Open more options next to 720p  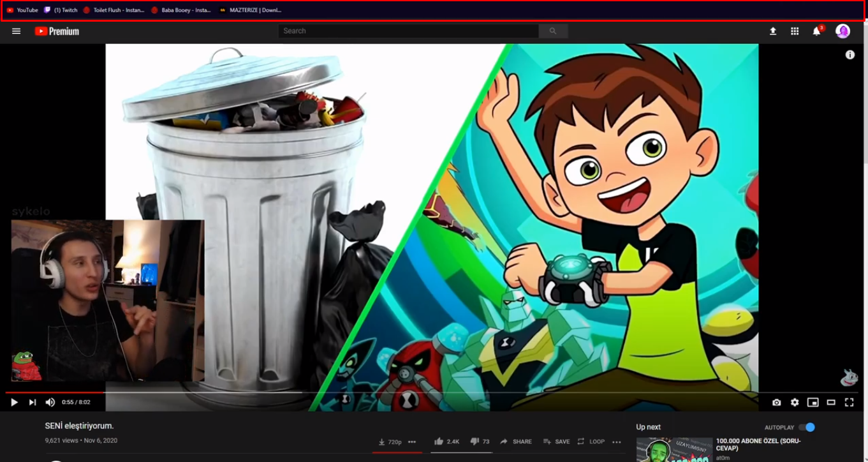pyautogui.click(x=412, y=441)
